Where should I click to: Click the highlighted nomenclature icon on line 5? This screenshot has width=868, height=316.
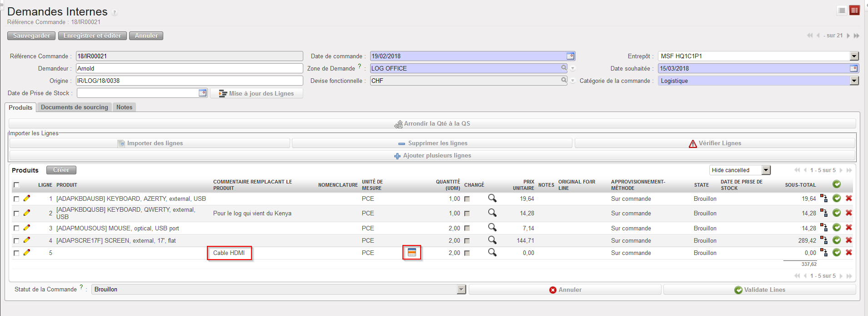point(411,253)
